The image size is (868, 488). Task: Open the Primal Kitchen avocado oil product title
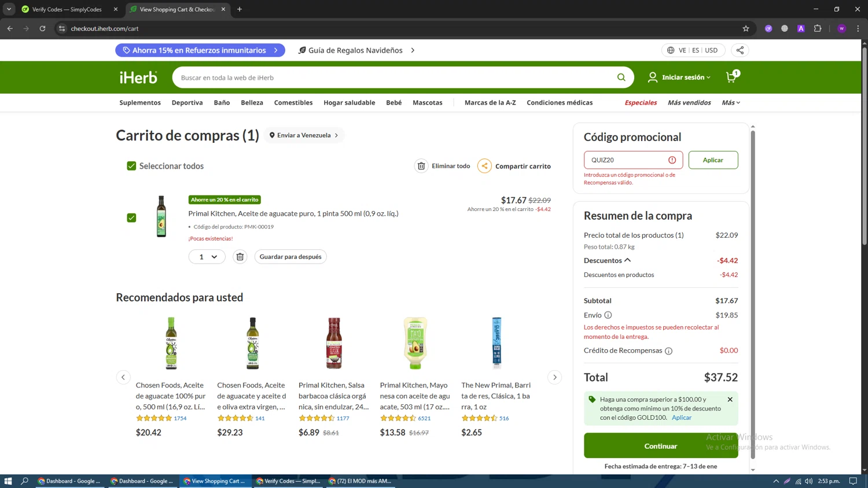(293, 213)
